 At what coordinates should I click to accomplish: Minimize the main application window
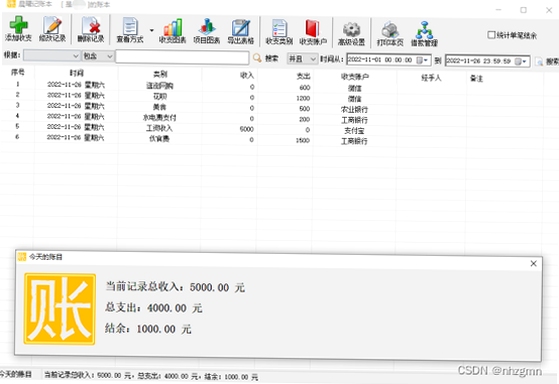pos(499,10)
